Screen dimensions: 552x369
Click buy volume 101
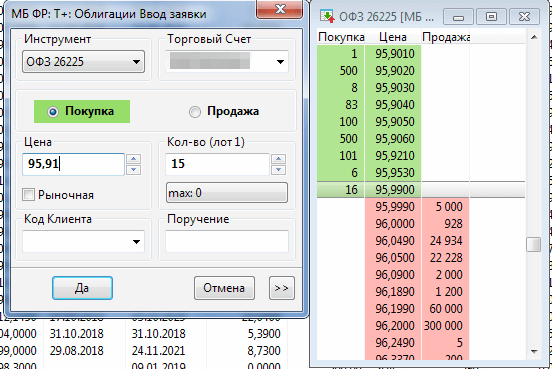click(348, 156)
